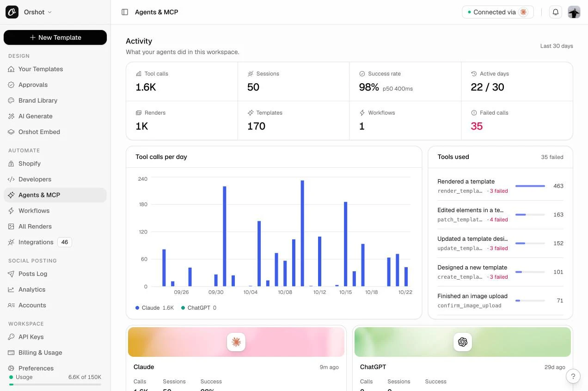Click the help question mark button
This screenshot has height=391, width=588.
tap(573, 376)
